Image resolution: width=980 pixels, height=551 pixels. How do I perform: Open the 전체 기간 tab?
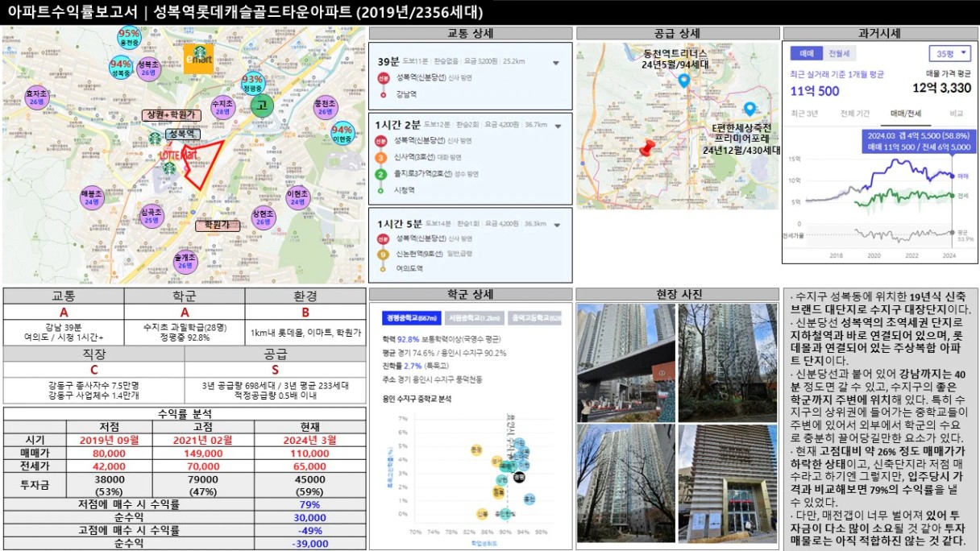[x=854, y=114]
